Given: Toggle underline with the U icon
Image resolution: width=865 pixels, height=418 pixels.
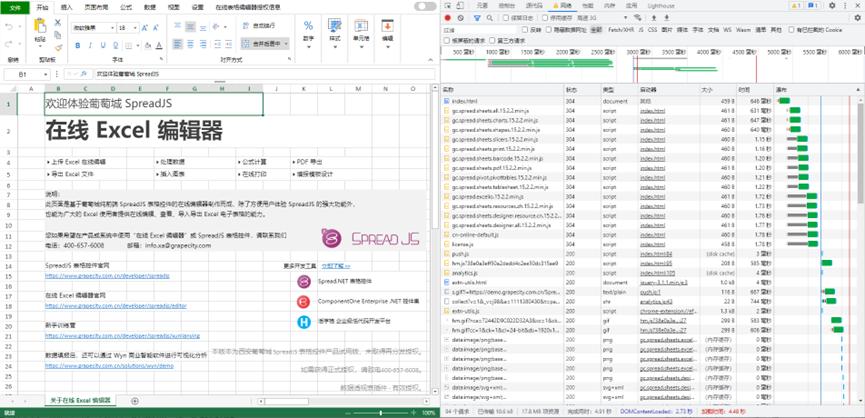Looking at the screenshot, I should 102,45.
